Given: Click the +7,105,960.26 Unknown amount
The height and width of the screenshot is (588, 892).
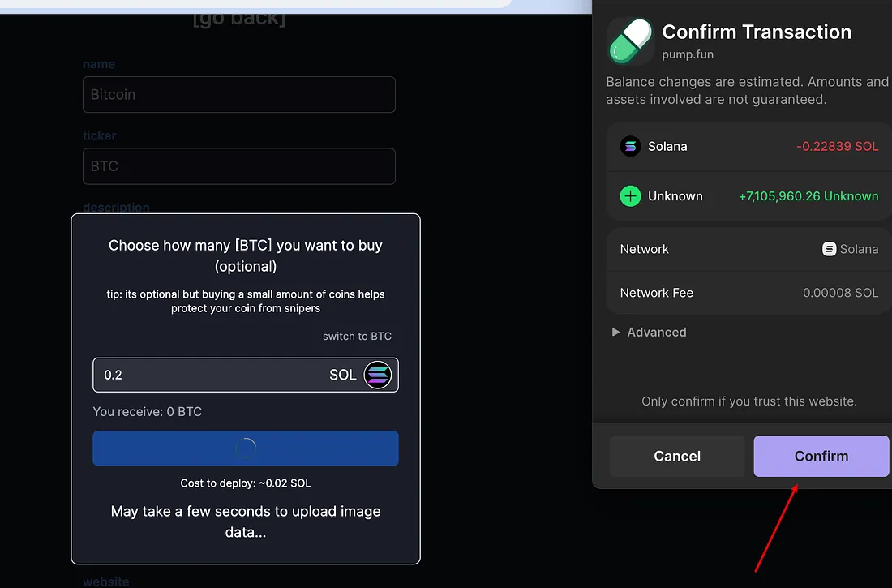Looking at the screenshot, I should [x=808, y=195].
